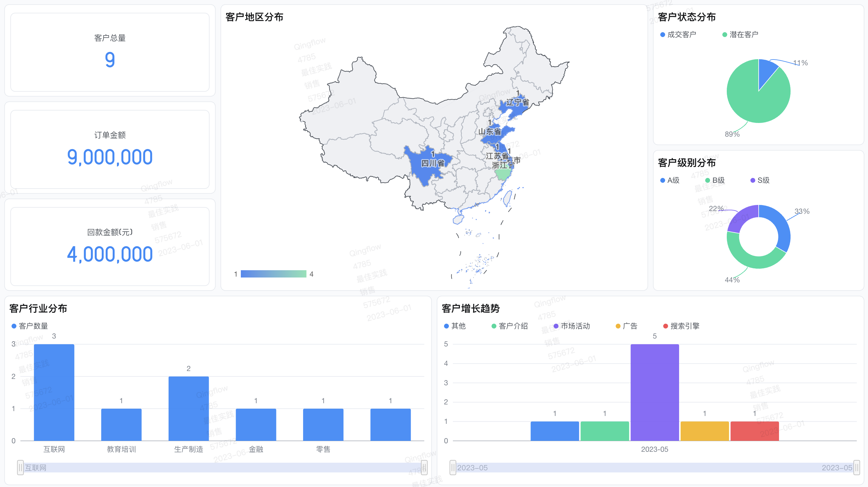The image size is (868, 487).
Task: Click the red 搜索引擎 bar in growth trend
Action: pyautogui.click(x=755, y=431)
